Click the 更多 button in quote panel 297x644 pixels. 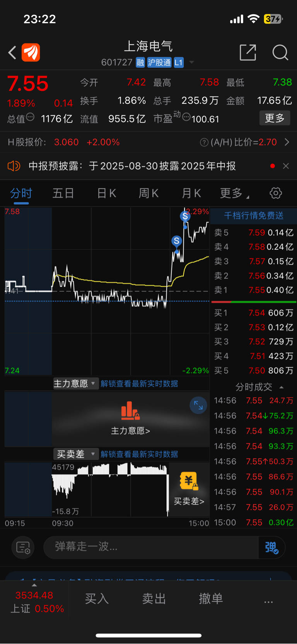pyautogui.click(x=275, y=118)
